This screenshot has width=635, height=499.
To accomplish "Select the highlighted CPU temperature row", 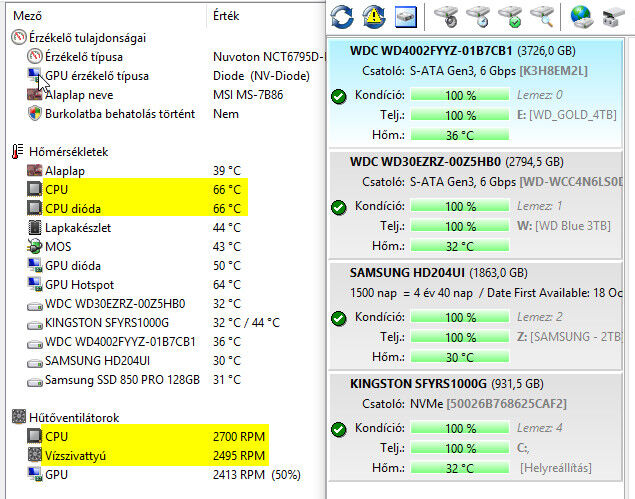I will tap(138, 190).
